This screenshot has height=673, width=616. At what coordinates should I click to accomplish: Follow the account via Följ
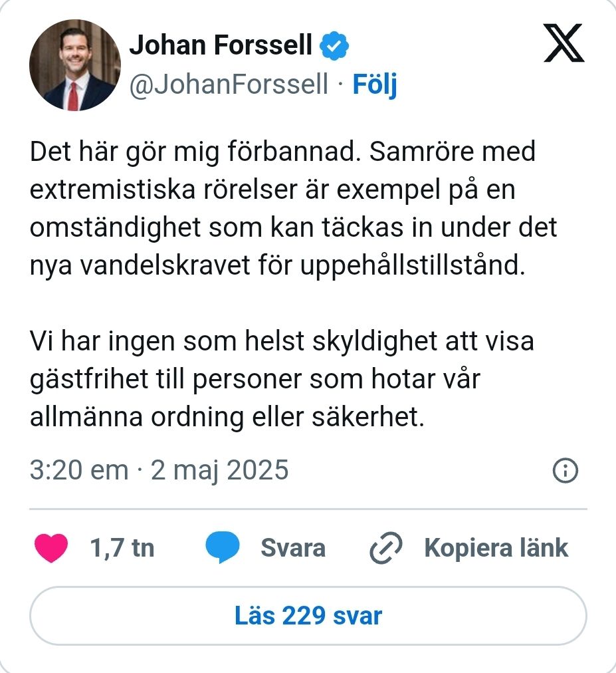[x=374, y=85]
